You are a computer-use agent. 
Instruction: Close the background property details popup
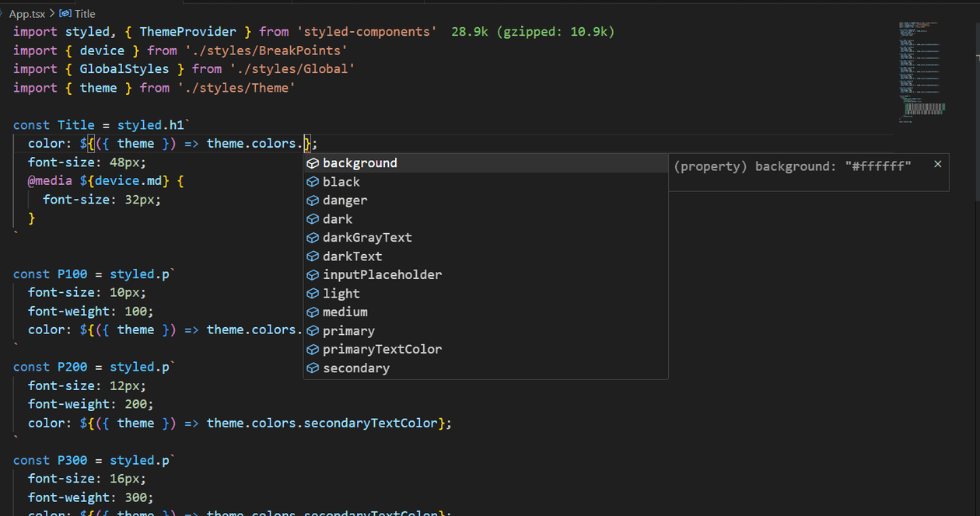(x=937, y=164)
